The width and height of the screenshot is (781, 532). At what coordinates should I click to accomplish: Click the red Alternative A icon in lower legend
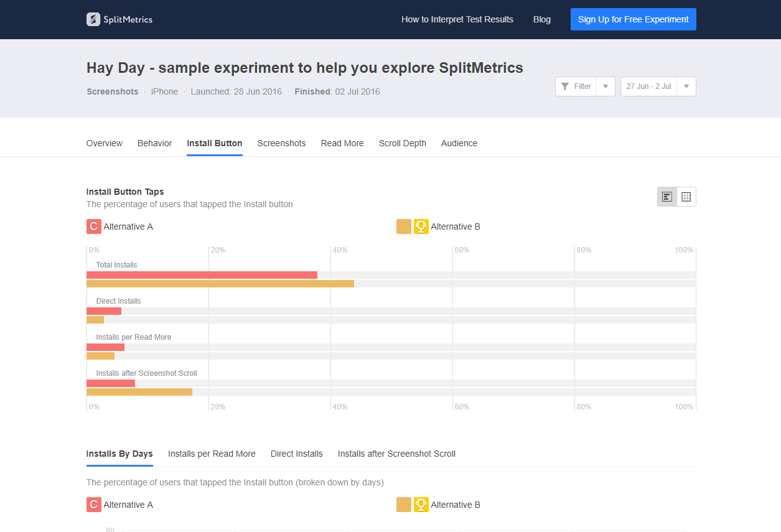coord(94,505)
